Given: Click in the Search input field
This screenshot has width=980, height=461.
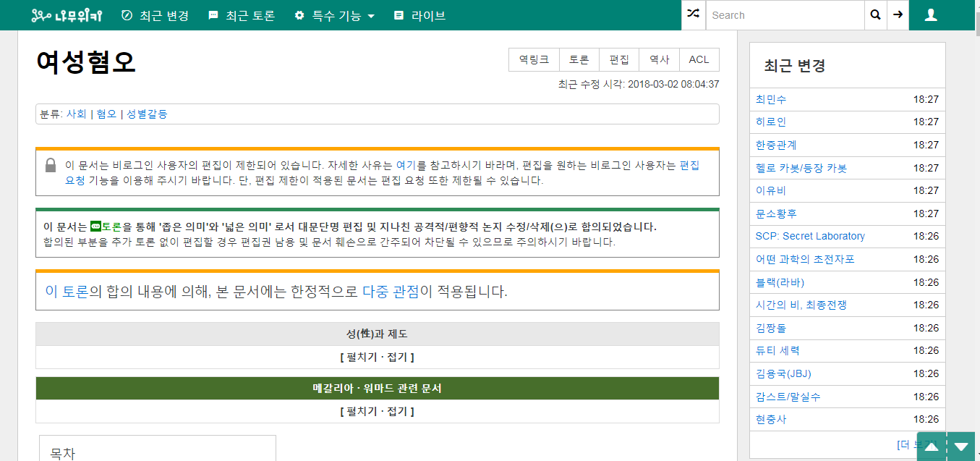Looking at the screenshot, I should tap(785, 15).
